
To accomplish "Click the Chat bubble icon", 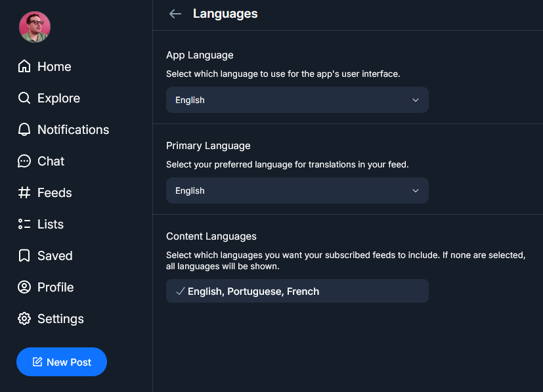I will click(24, 161).
